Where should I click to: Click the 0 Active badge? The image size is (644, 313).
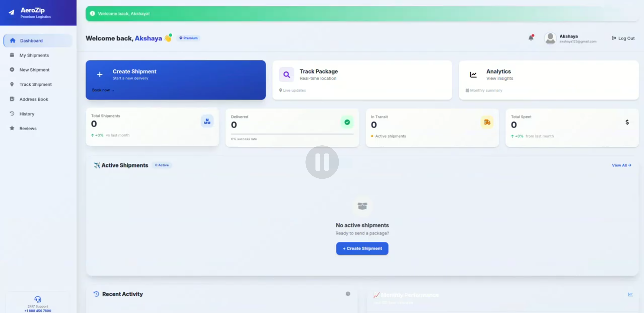click(162, 165)
